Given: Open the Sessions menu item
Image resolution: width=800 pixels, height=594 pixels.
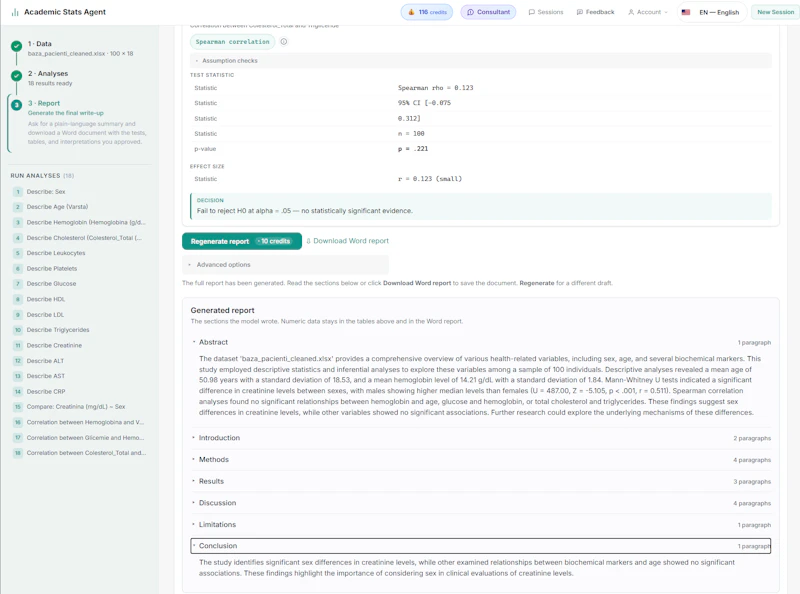Looking at the screenshot, I should point(546,12).
